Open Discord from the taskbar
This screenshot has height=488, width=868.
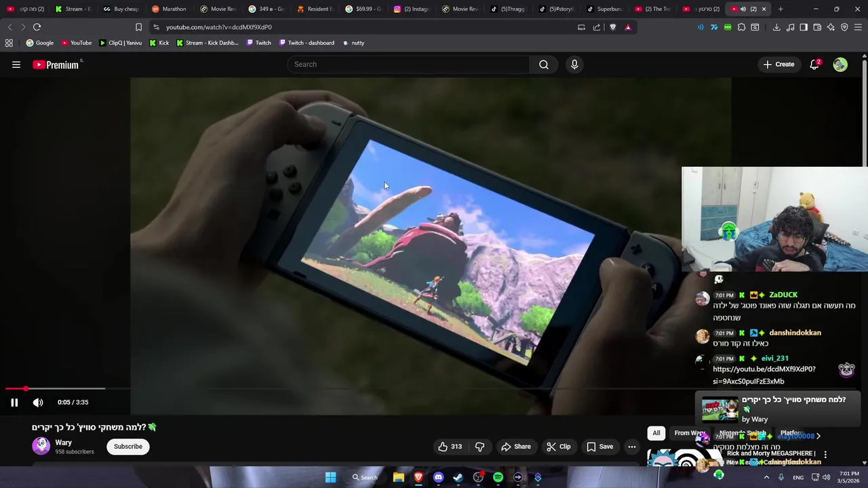pyautogui.click(x=438, y=477)
